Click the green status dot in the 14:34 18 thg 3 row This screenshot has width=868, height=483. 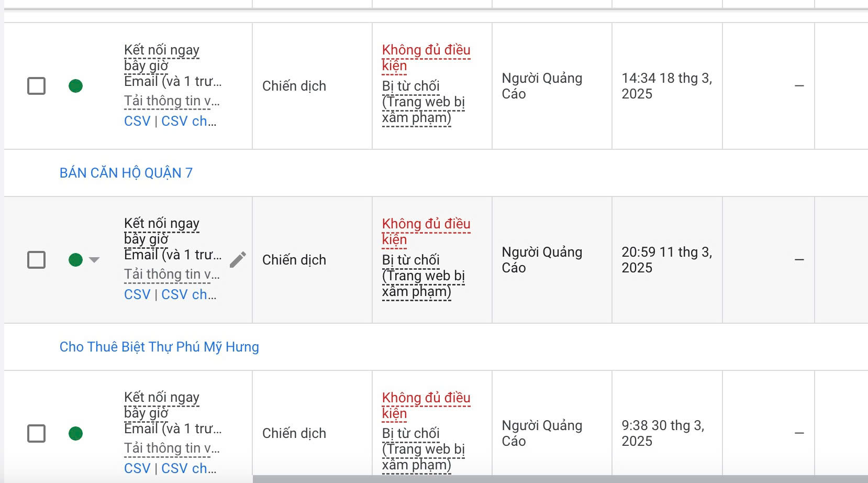click(x=76, y=86)
